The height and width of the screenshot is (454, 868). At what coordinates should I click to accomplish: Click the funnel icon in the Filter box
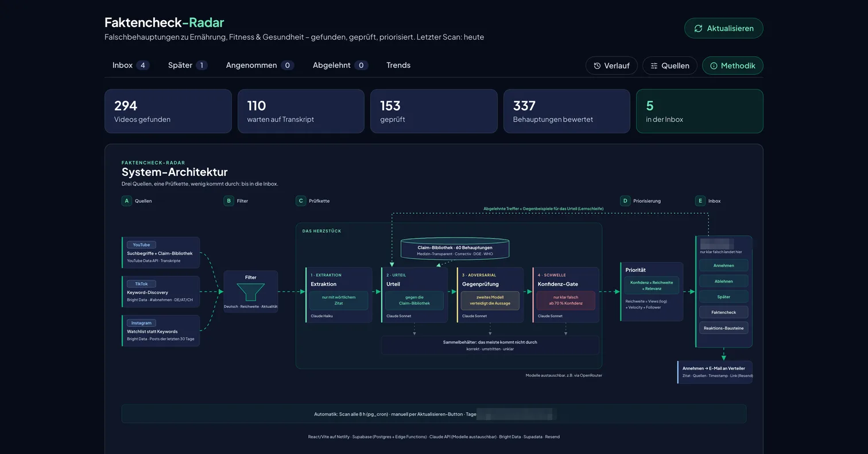[x=251, y=292]
